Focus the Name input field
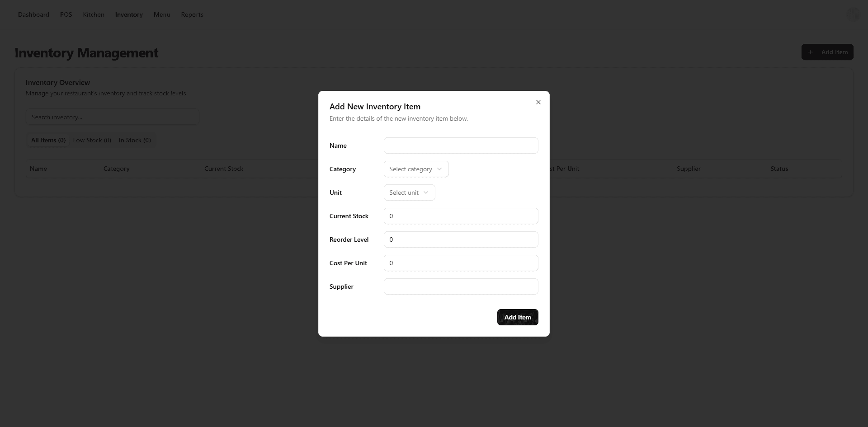This screenshot has width=868, height=427. [x=461, y=145]
